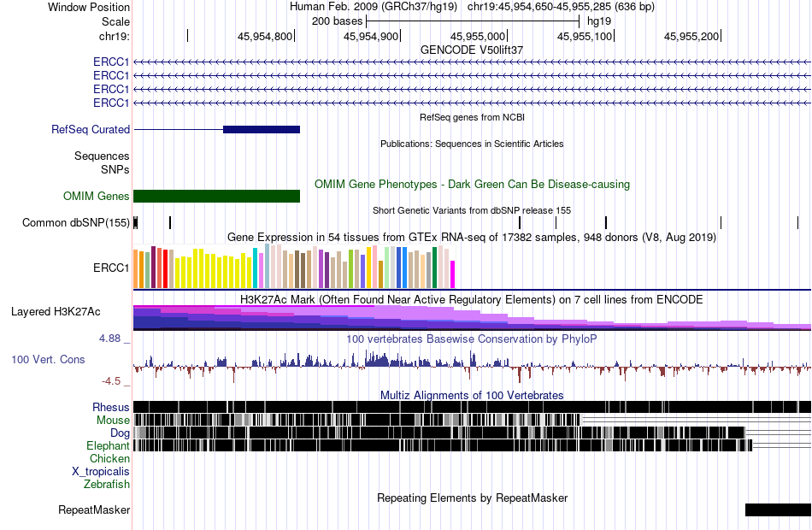Click the magenta bar ending the GTEx chart

point(453,274)
